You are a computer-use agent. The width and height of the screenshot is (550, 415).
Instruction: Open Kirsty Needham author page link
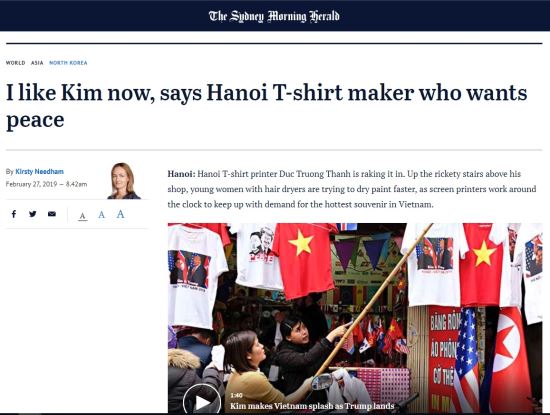[40, 172]
